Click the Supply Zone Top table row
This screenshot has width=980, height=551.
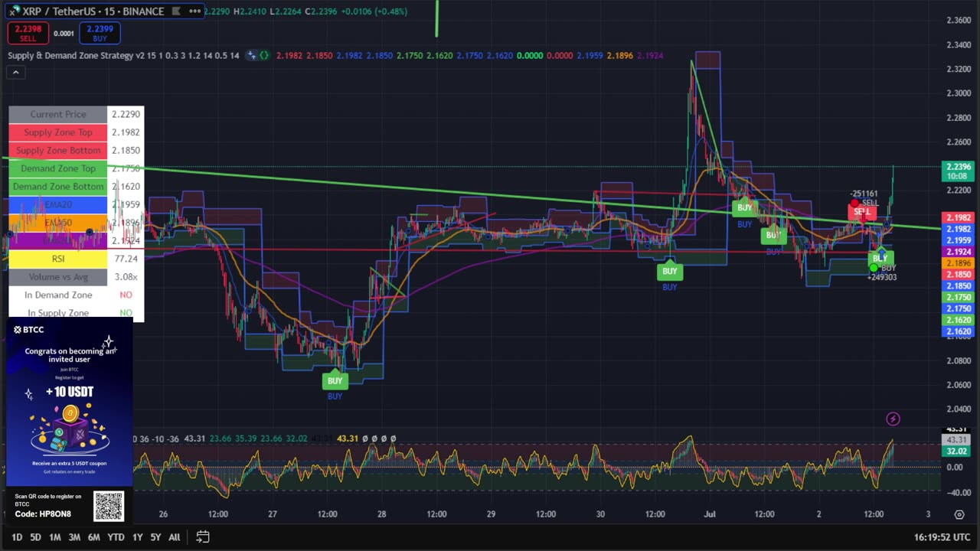(76, 132)
